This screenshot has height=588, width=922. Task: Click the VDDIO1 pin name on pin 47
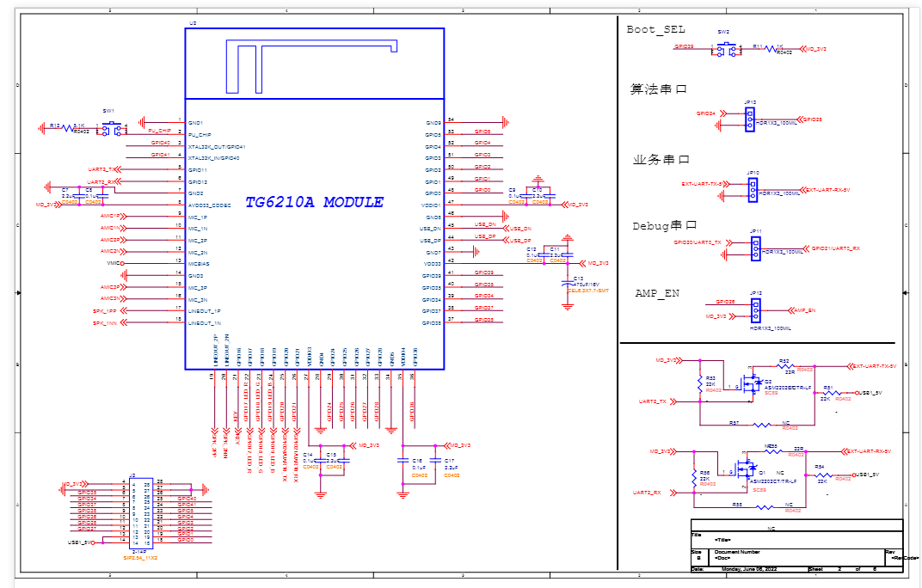[x=431, y=205]
